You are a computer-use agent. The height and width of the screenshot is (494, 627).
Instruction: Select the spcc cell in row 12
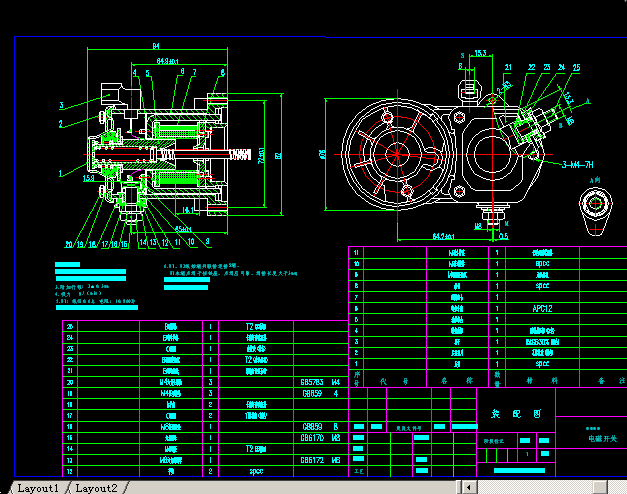256,472
